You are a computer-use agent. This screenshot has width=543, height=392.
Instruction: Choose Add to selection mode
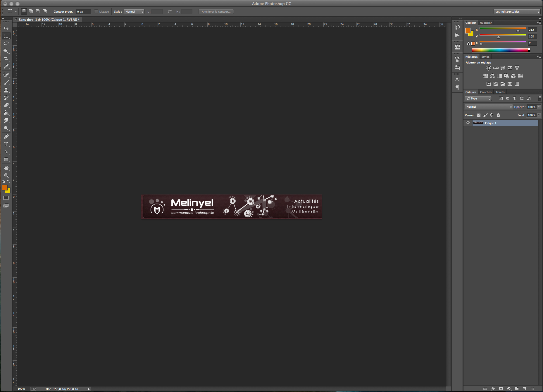click(x=31, y=11)
